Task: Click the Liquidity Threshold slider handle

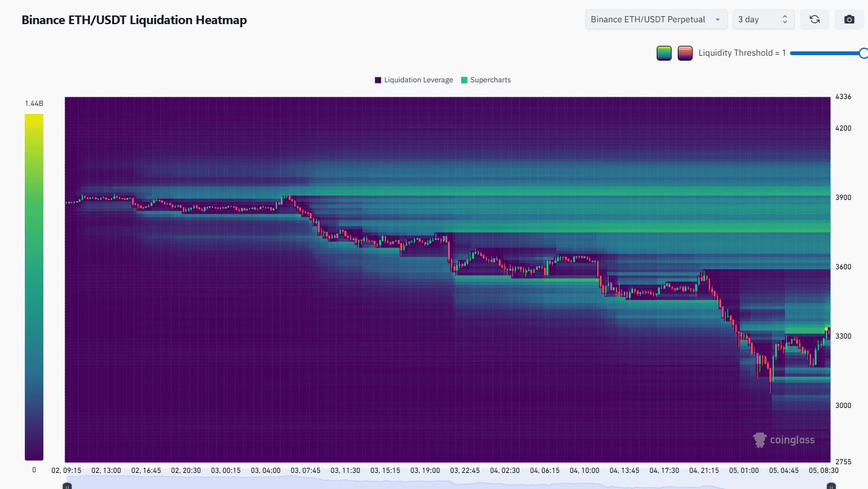Action: (864, 53)
